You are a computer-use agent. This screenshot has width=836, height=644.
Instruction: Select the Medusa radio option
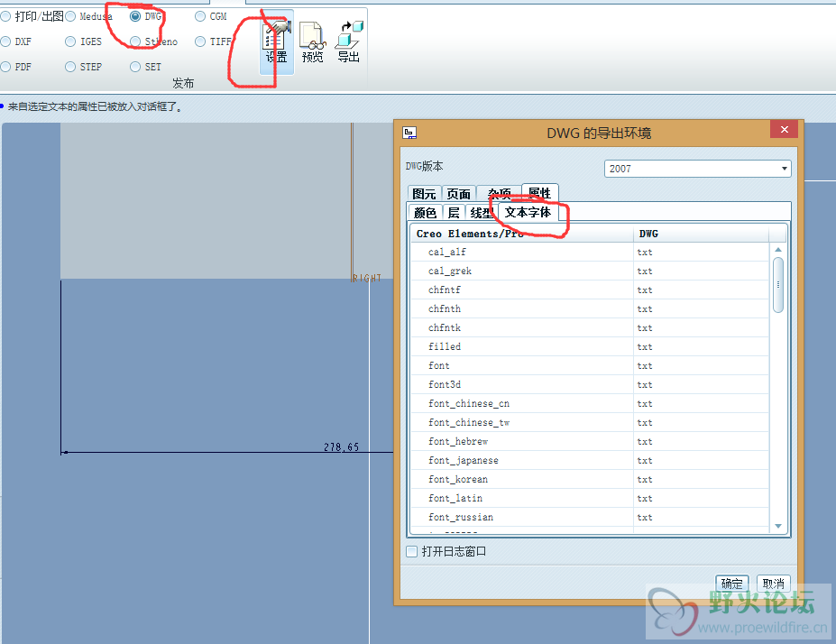[70, 16]
